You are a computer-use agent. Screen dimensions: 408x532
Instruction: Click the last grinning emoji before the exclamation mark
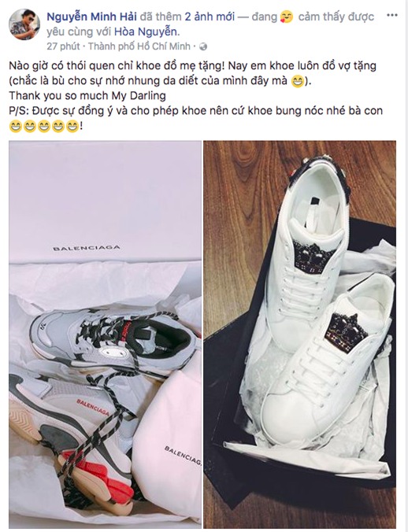[x=72, y=127]
